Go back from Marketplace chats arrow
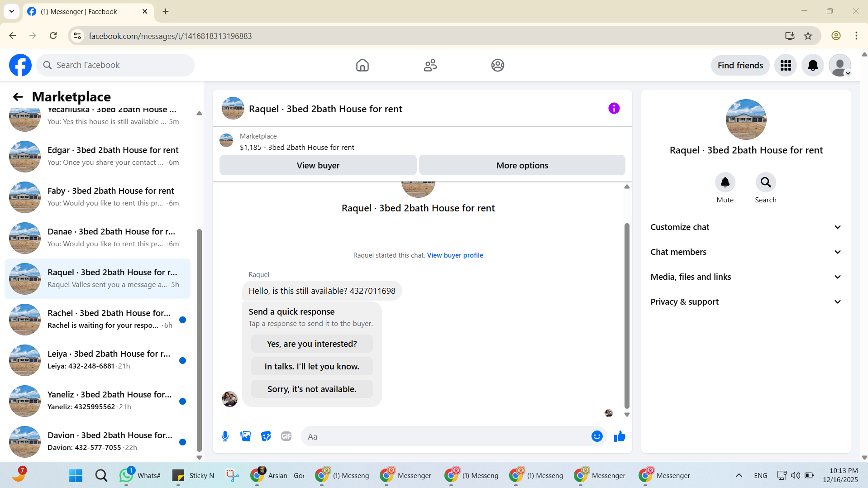This screenshot has height=488, width=868. pos(18,96)
